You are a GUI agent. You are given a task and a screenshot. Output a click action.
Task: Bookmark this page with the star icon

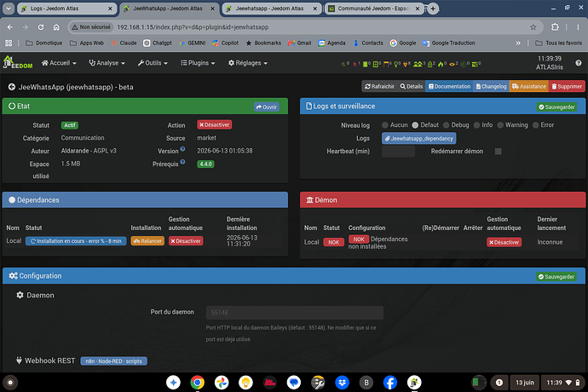point(533,27)
